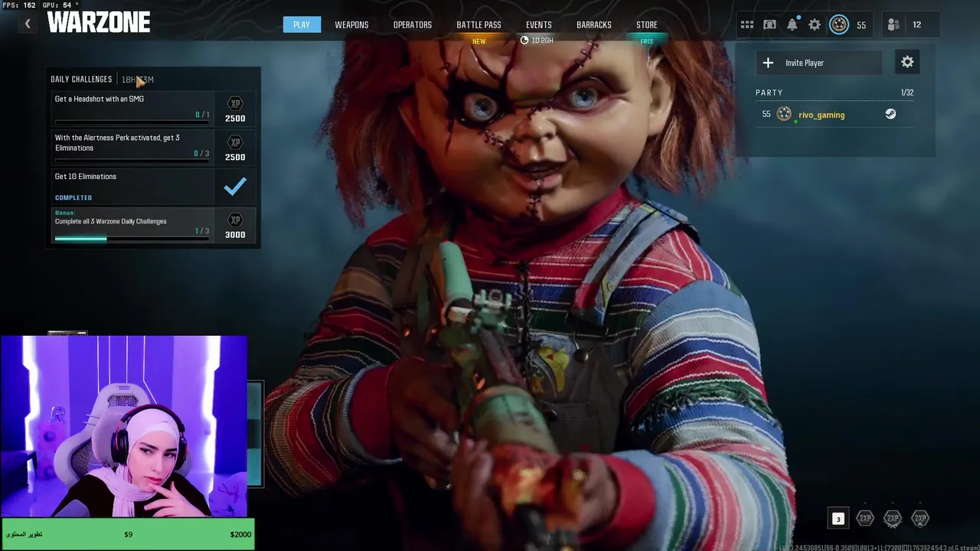The width and height of the screenshot is (980, 551).
Task: Open party settings gear
Action: click(907, 63)
